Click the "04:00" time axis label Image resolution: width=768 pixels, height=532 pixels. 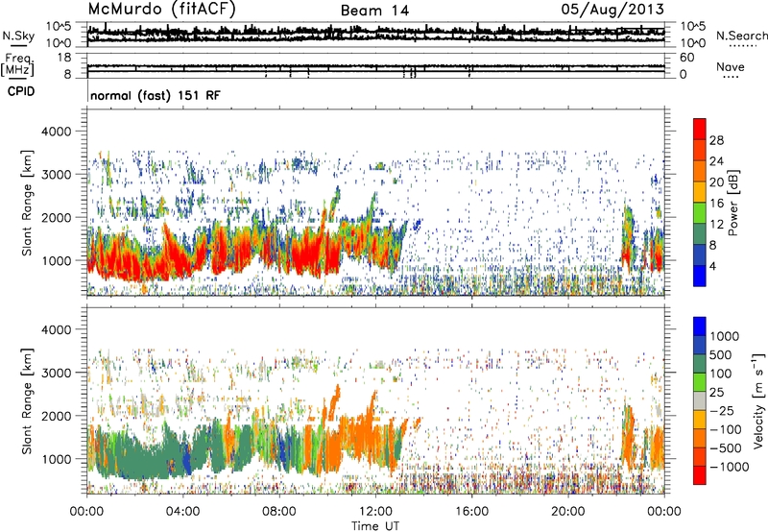[183, 512]
